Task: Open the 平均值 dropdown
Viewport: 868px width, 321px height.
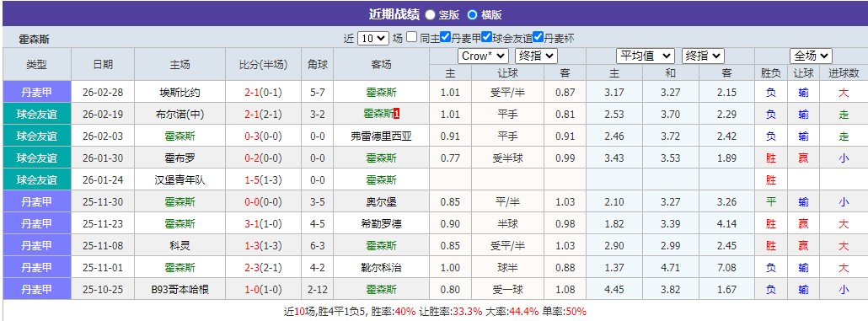Action: point(645,56)
